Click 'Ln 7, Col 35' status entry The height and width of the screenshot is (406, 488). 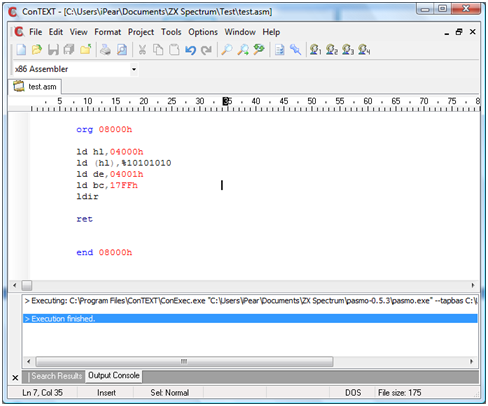pyautogui.click(x=42, y=393)
